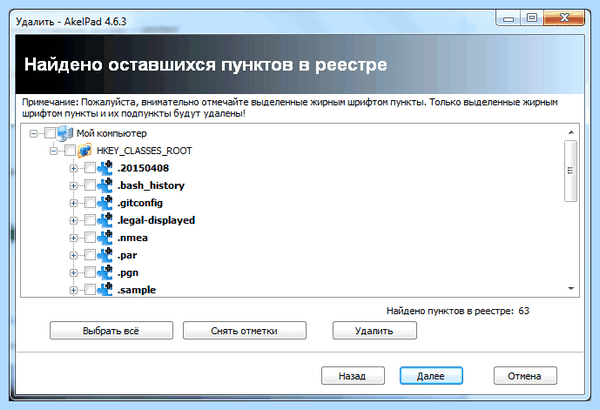The width and height of the screenshot is (600, 410).
Task: Select the .bash_history entry label
Action: pyautogui.click(x=151, y=185)
